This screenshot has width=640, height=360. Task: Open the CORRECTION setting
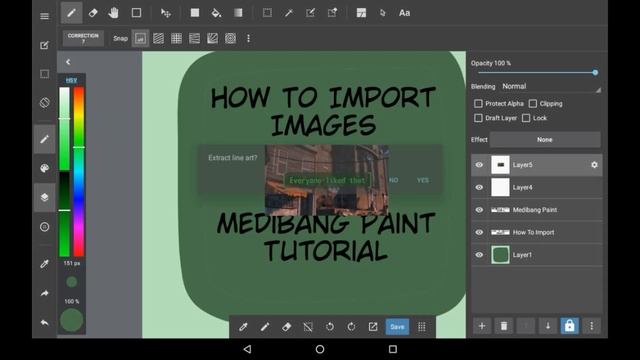[83, 38]
